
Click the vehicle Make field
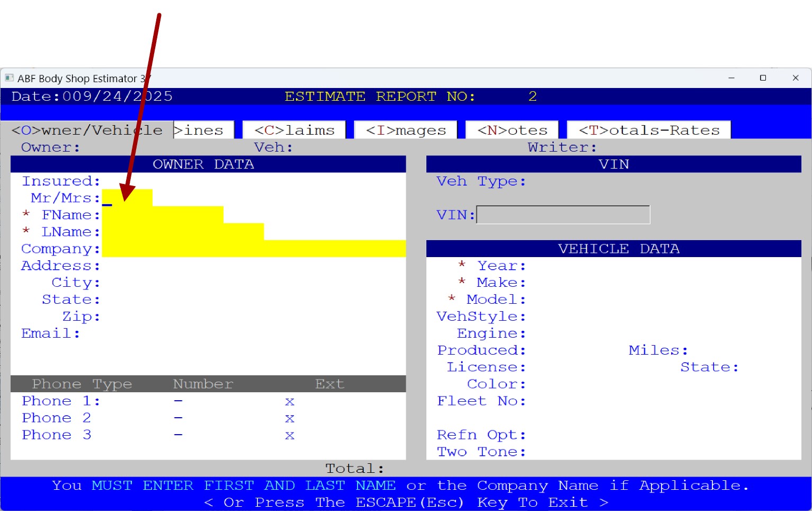pyautogui.click(x=583, y=283)
